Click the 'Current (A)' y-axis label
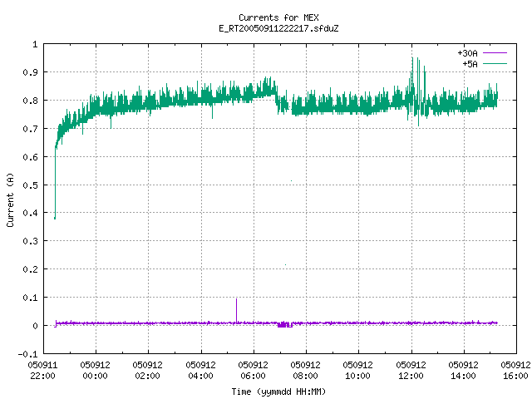532x399 pixels. pyautogui.click(x=10, y=199)
